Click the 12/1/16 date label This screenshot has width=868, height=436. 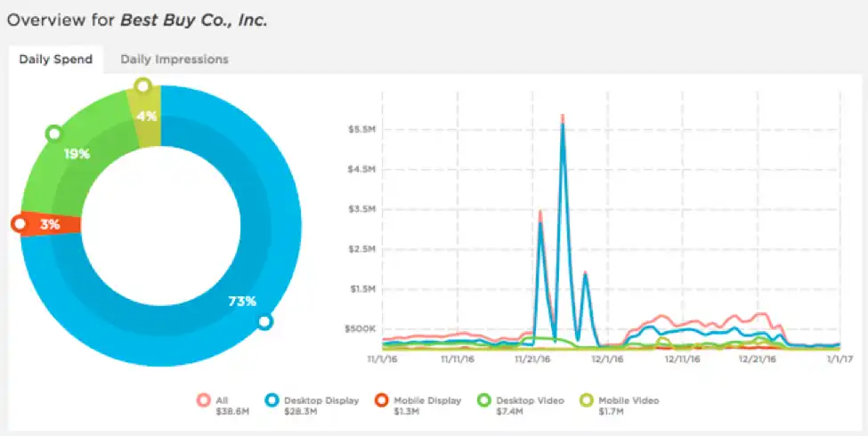(x=608, y=359)
